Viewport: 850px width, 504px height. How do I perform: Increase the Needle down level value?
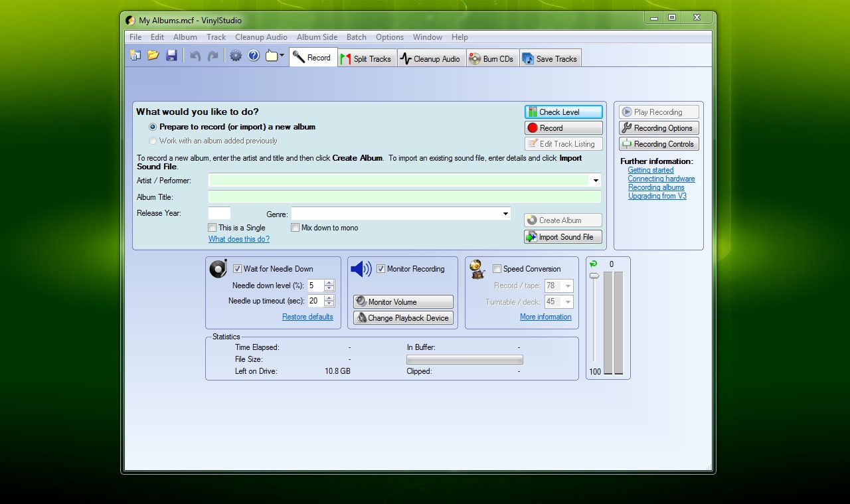[x=329, y=283]
